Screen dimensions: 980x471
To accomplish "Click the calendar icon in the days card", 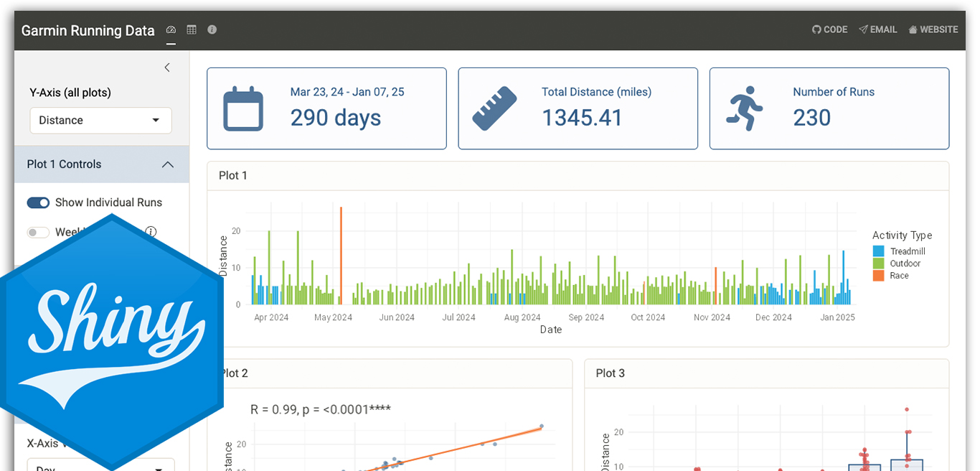I will (243, 109).
